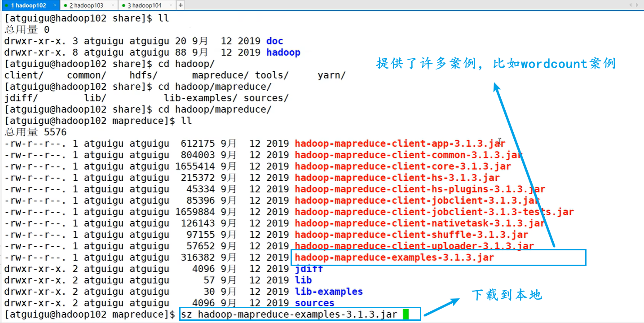
Task: Click hadoop-mapreduce-client-app-3.1.3.jar file name
Action: (400, 144)
